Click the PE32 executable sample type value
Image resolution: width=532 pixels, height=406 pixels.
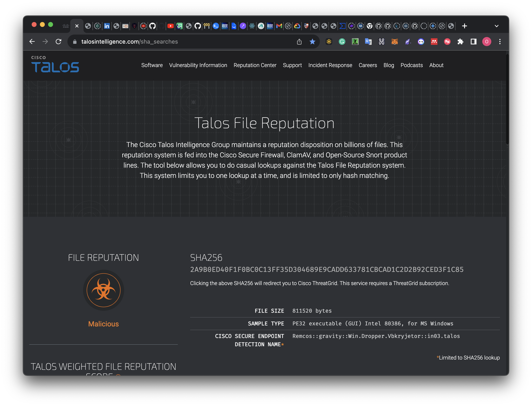373,324
